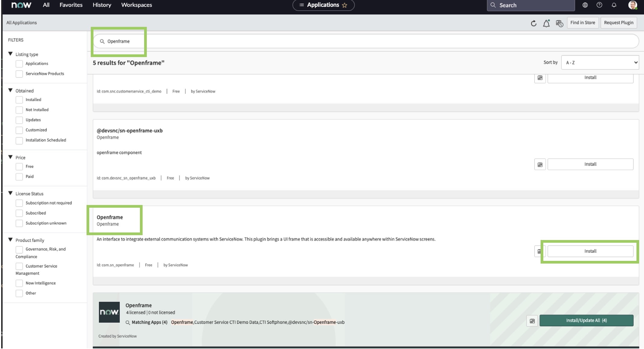644x349 pixels.
Task: Check the Subscription unknown checkbox
Action: click(19, 223)
